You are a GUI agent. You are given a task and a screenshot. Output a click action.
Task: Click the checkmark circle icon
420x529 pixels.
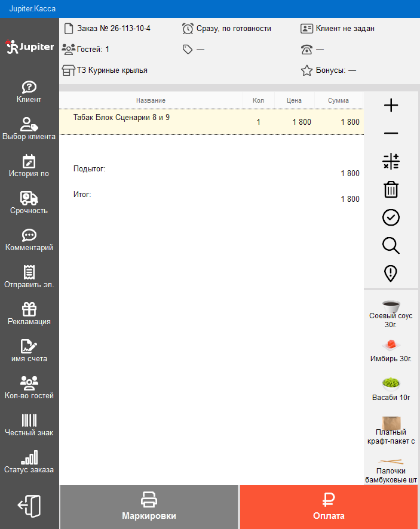pyautogui.click(x=391, y=217)
